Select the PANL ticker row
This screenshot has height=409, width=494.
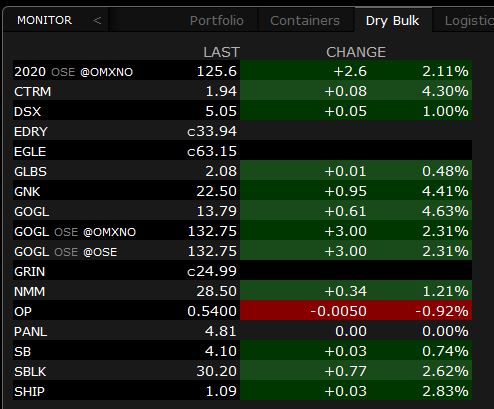tap(242, 330)
